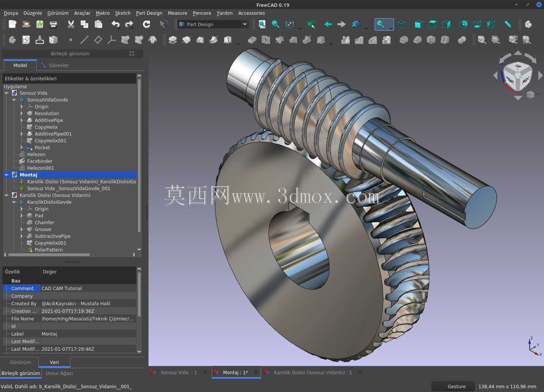The image size is (544, 392).
Task: Click the Cut scissors icon
Action: (71, 24)
